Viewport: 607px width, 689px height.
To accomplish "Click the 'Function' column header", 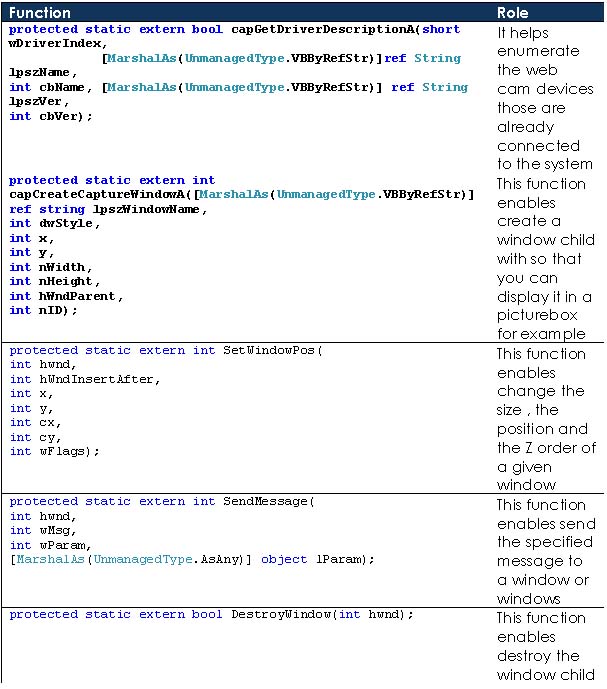I will point(40,13).
